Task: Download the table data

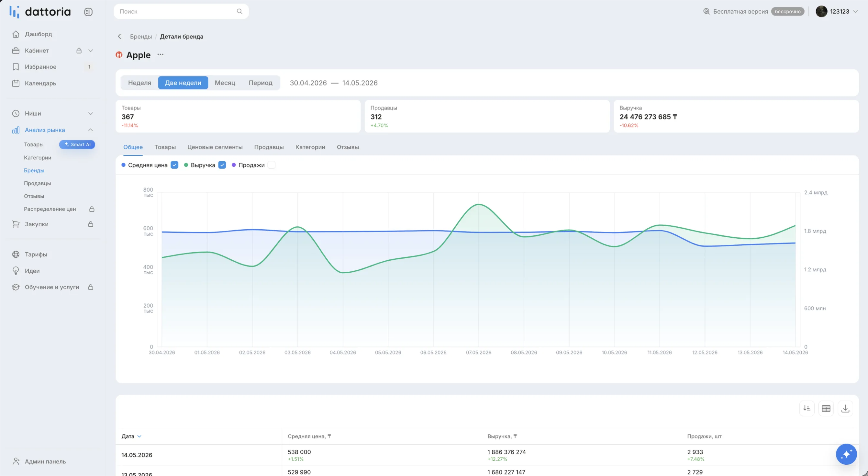Action: (x=845, y=408)
